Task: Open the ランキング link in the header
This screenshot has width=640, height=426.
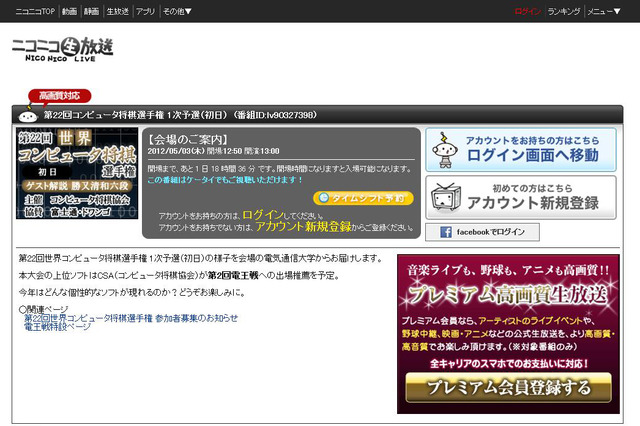Action: (x=564, y=11)
